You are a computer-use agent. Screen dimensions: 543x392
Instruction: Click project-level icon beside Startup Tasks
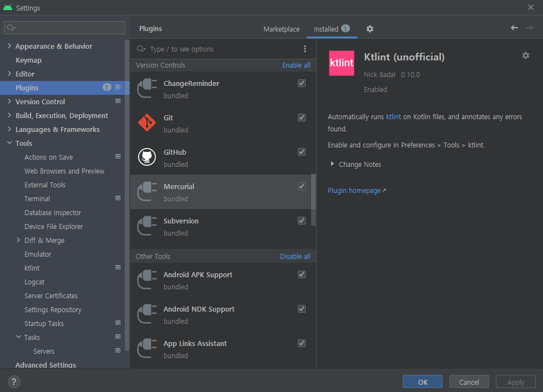click(118, 323)
